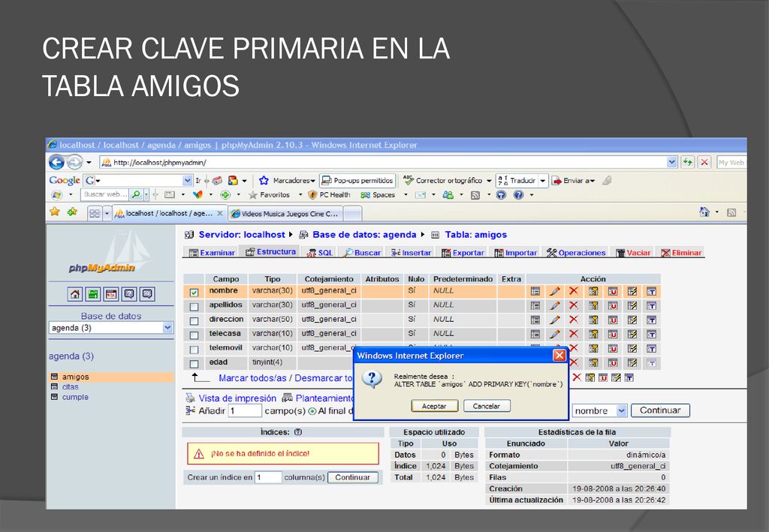This screenshot has height=532, width=769.
Task: Close the Windows Internet Explorer dialog
Action: point(559,356)
